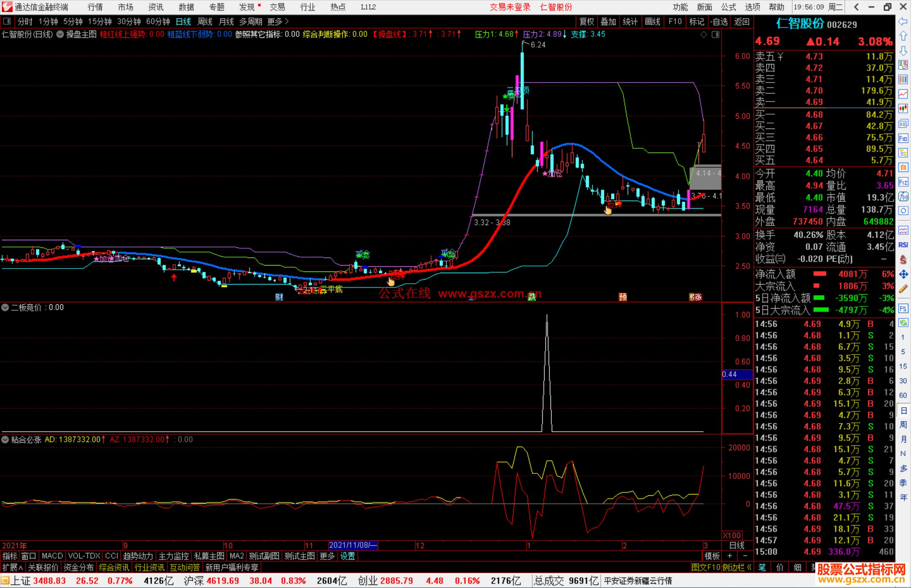
Task: Open the 画线 drawing tools button
Action: click(x=652, y=21)
